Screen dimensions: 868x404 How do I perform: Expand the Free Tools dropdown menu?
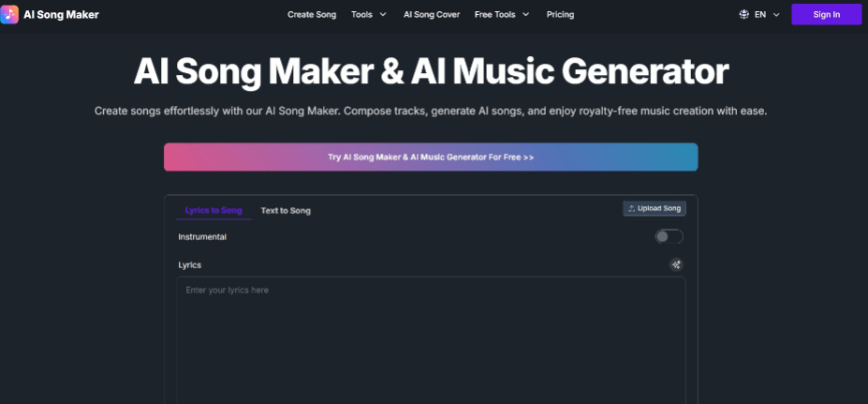(502, 15)
